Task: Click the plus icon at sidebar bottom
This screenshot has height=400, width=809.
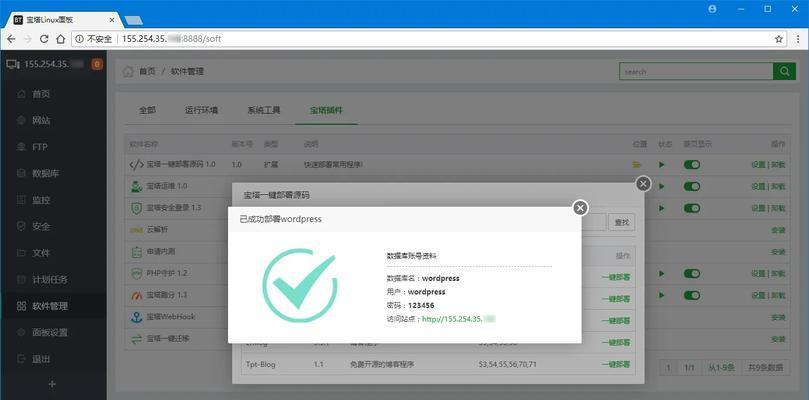Action: [x=52, y=385]
